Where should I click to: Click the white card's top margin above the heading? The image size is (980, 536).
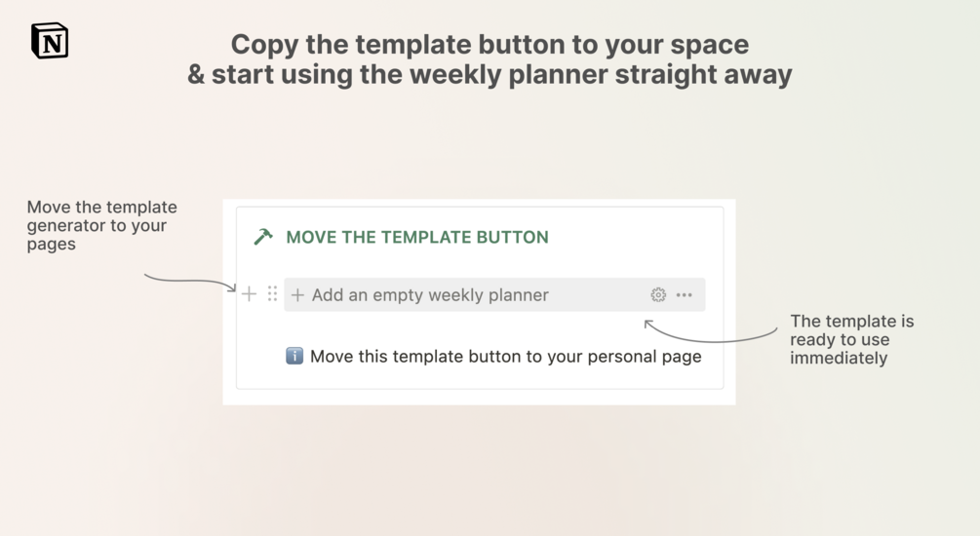coord(478,215)
